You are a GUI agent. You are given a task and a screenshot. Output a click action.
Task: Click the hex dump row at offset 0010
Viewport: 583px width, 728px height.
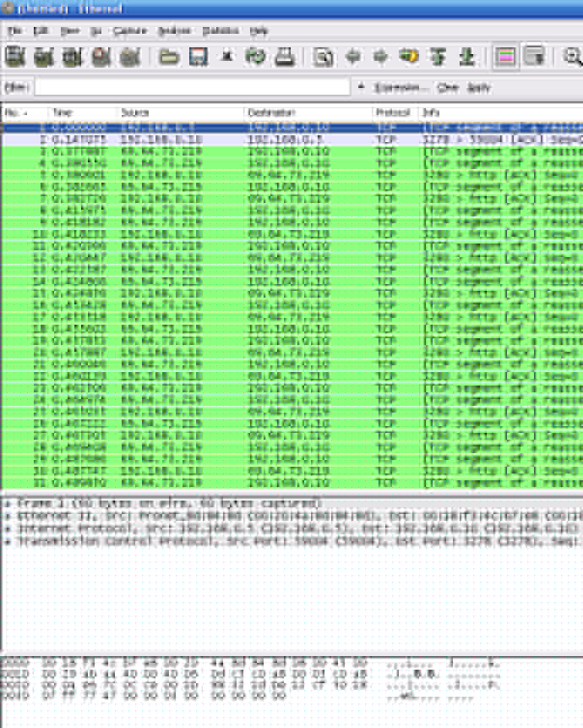pos(250,674)
